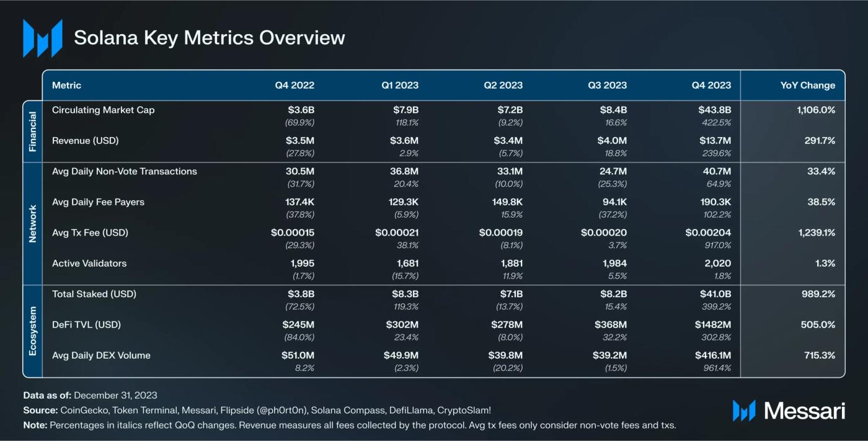The image size is (868, 441).
Task: Click Avg Daily Non-Vote Transactions label
Action: (124, 172)
